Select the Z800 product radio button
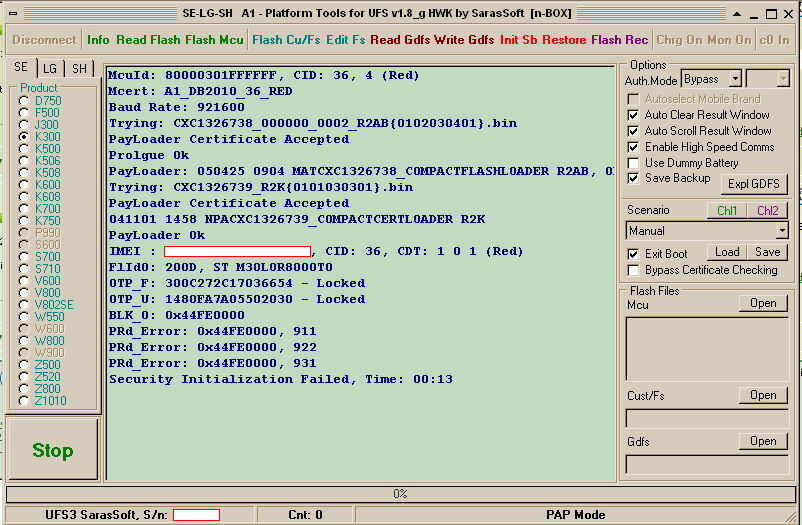This screenshot has width=802, height=525. (24, 389)
